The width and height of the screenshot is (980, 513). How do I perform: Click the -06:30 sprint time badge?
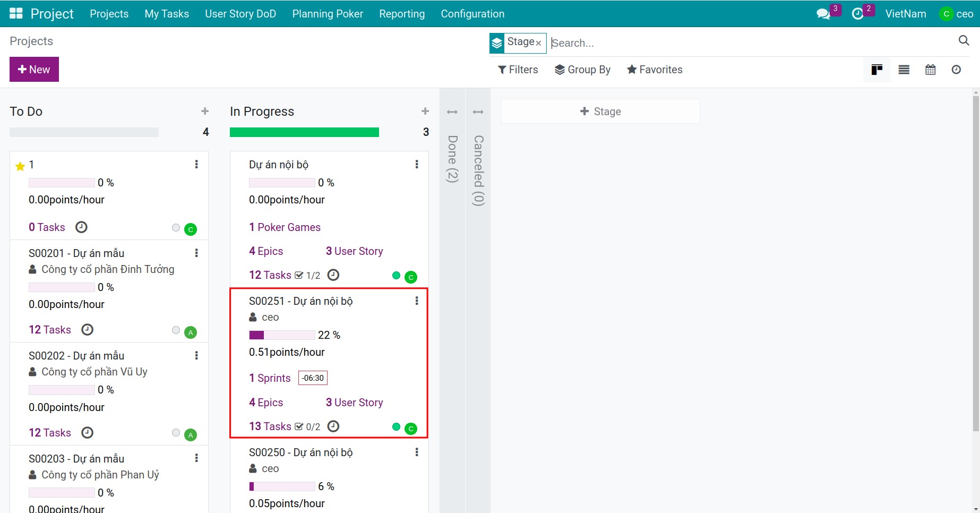[x=313, y=378]
